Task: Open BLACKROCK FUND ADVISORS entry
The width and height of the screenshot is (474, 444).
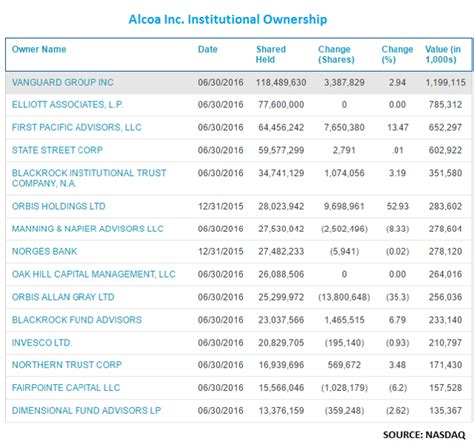Action: tap(77, 320)
